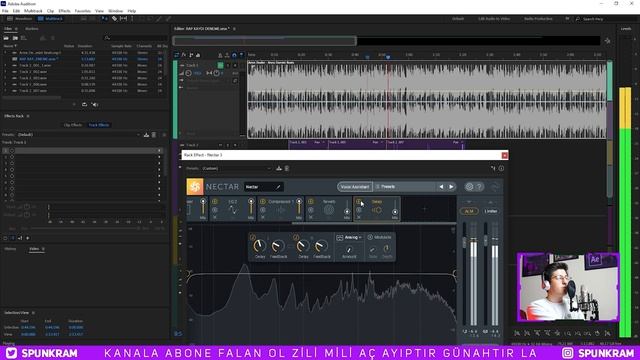Add a new module with plus slot
The image size is (640, 360).
click(424, 209)
